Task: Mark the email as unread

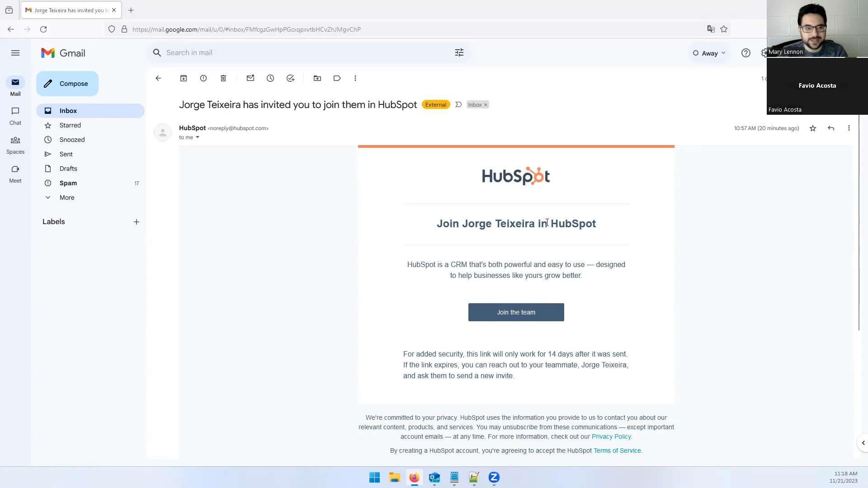Action: pyautogui.click(x=250, y=78)
